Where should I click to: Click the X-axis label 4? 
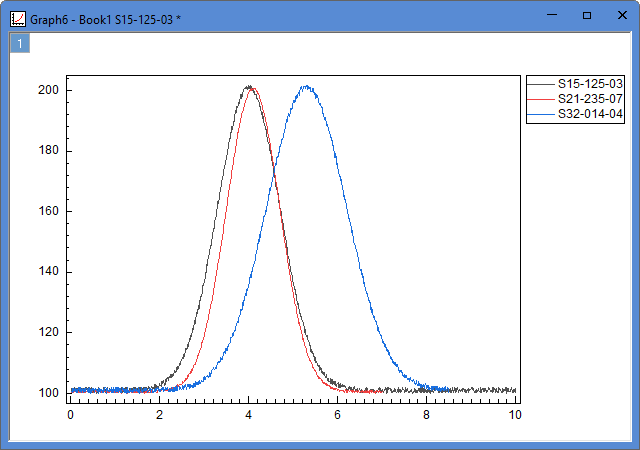pos(248,415)
